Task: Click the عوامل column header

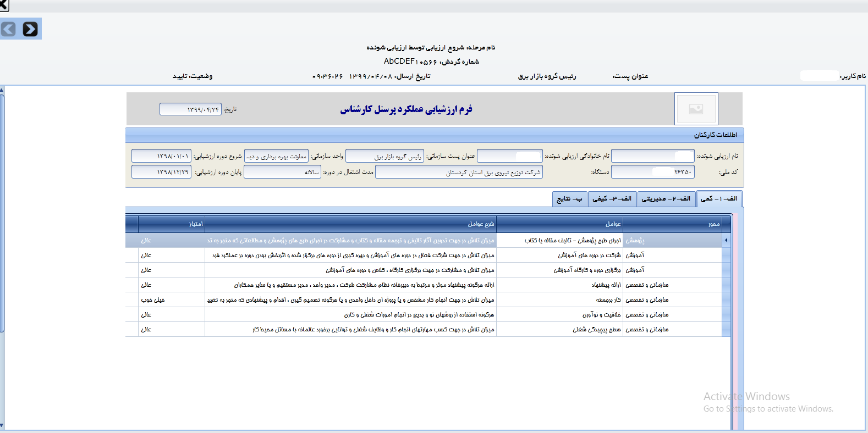Action: click(559, 224)
